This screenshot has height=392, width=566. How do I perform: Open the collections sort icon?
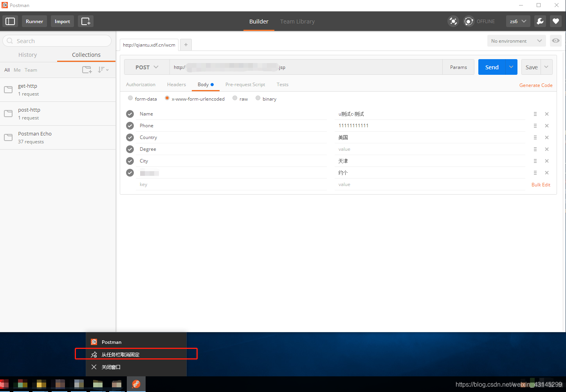pos(103,70)
